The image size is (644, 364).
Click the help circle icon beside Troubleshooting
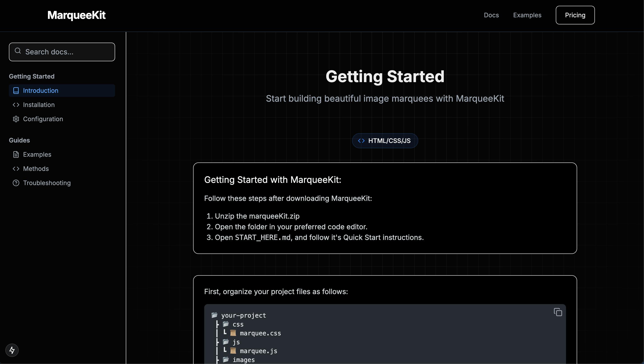click(x=16, y=183)
